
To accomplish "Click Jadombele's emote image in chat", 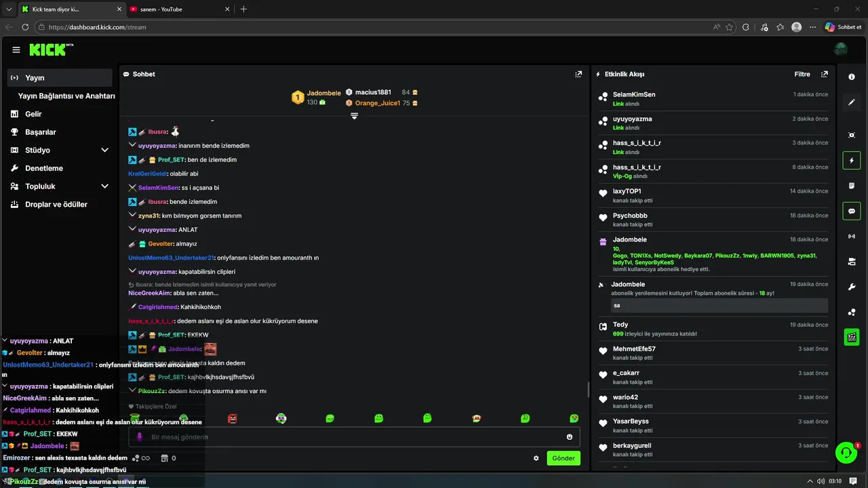I will click(x=210, y=349).
